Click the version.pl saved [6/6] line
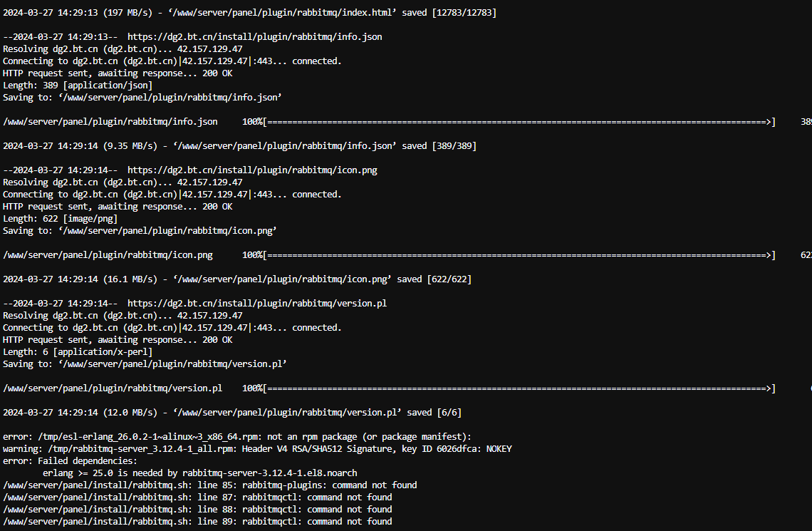812x531 pixels. point(232,413)
